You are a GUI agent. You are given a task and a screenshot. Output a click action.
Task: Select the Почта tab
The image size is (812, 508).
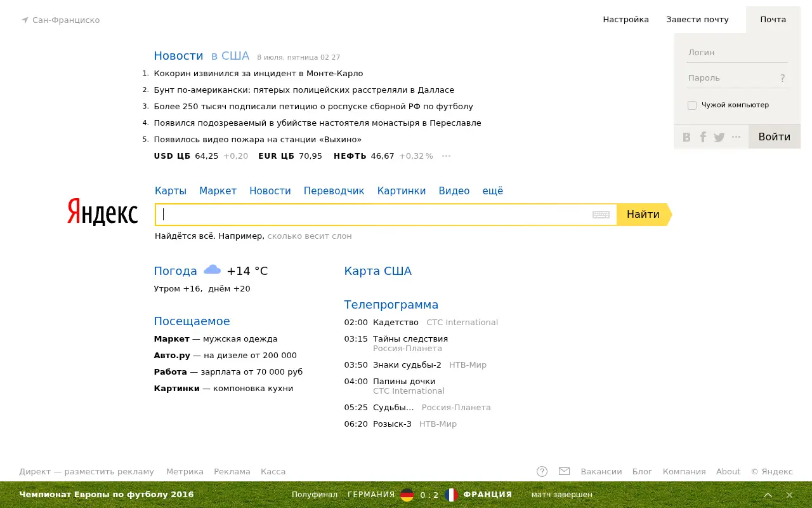773,20
